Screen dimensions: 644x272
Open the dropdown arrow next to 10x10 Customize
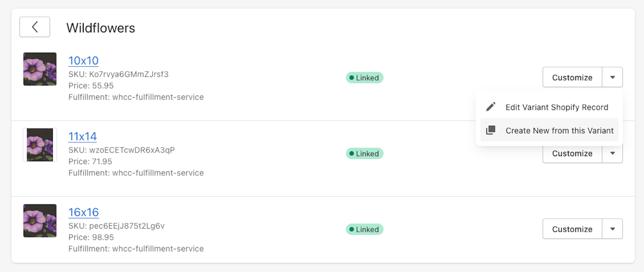coord(613,77)
